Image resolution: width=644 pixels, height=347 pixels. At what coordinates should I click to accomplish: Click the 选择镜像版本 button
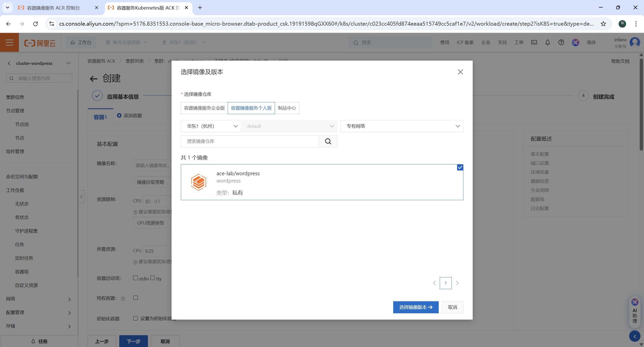pyautogui.click(x=416, y=307)
